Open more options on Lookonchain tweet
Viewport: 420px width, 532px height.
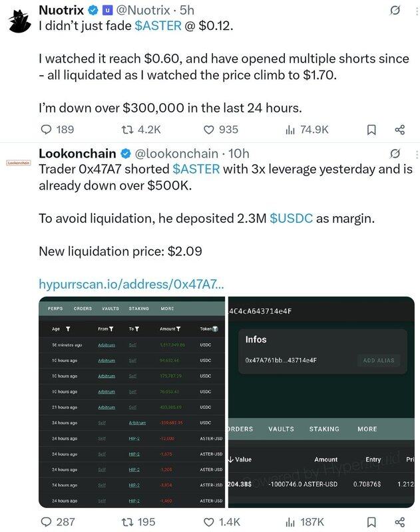[x=417, y=154]
